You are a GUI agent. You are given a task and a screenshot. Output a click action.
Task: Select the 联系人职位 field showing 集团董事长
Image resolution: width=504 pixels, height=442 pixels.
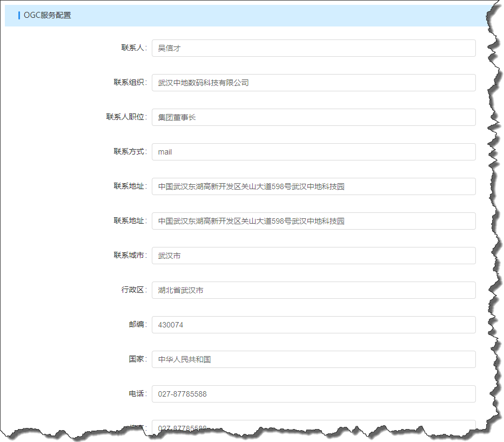(313, 117)
